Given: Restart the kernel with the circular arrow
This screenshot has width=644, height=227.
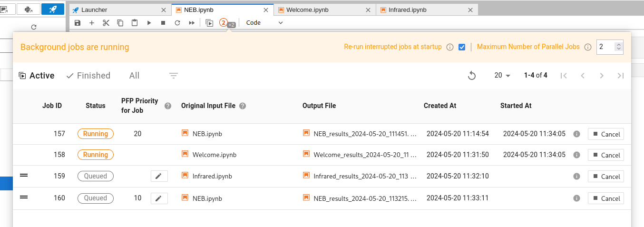Looking at the screenshot, I should [x=177, y=23].
